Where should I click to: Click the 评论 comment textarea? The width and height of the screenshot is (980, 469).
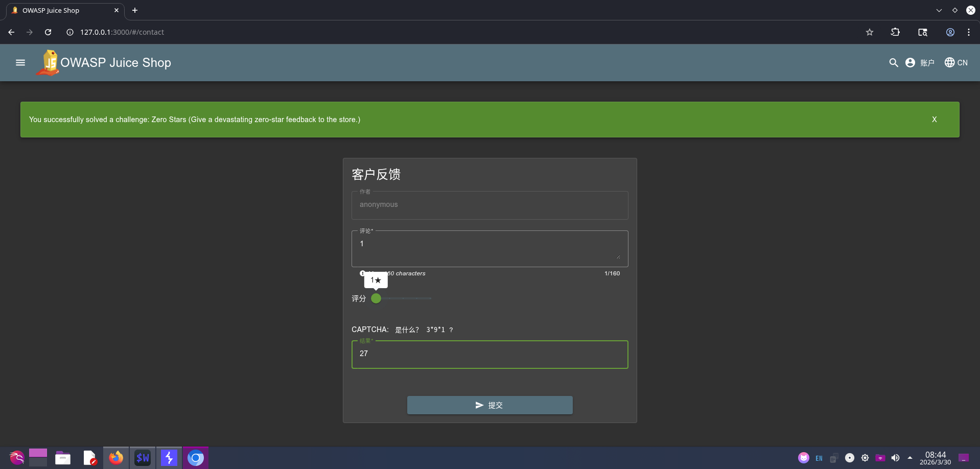489,248
